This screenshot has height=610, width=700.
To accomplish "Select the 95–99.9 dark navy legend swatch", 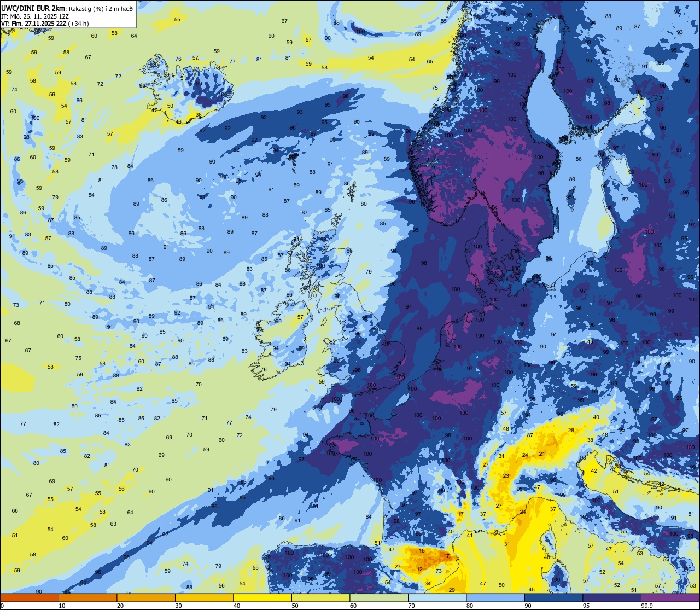I will tap(612, 597).
